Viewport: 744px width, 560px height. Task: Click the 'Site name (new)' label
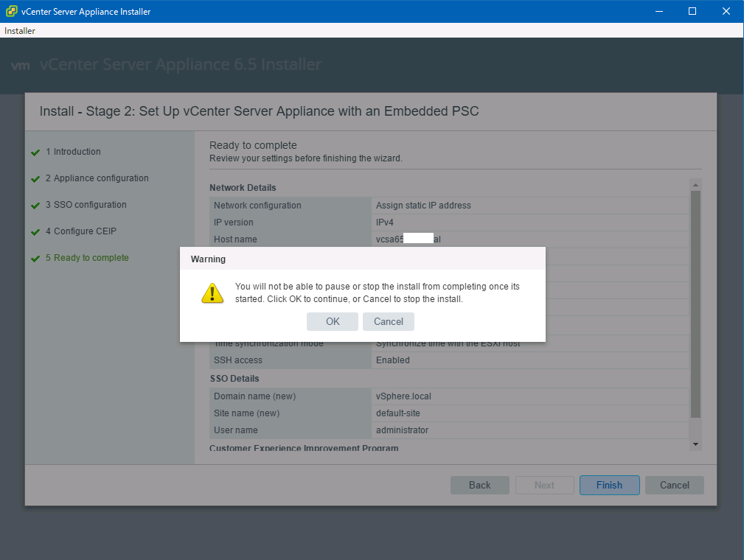coord(246,413)
